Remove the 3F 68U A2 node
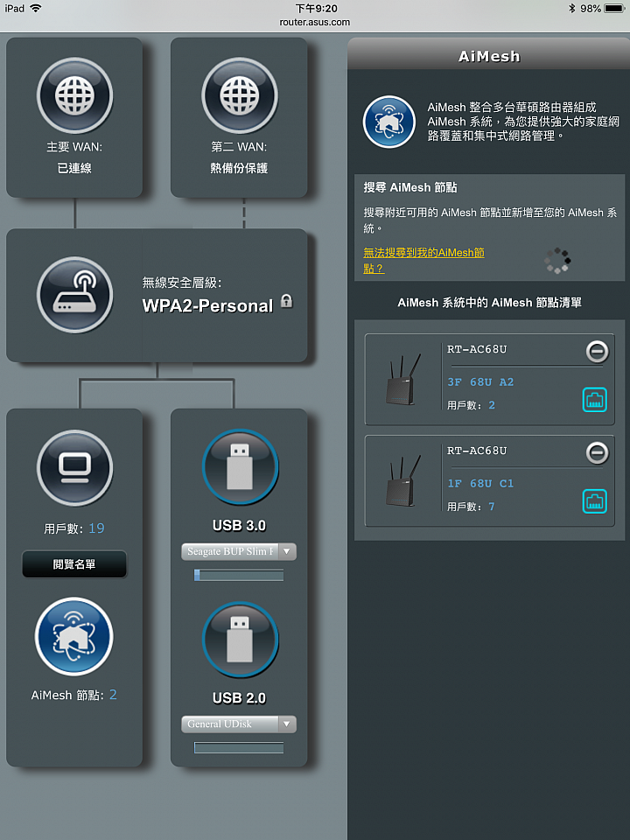 point(597,352)
